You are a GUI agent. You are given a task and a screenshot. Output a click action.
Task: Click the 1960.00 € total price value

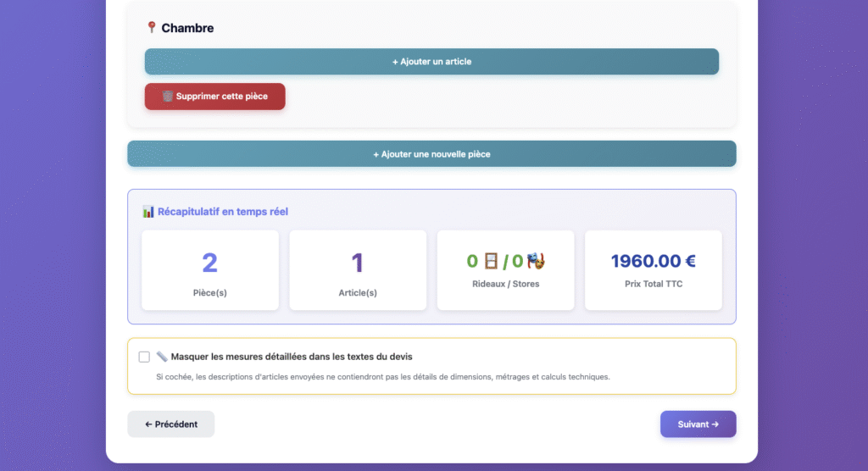[653, 261]
